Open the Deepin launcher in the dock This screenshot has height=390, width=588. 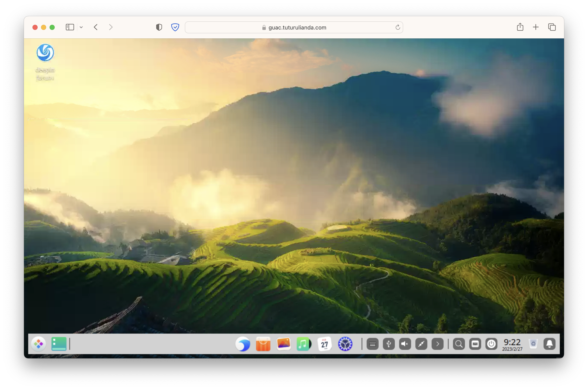point(39,344)
